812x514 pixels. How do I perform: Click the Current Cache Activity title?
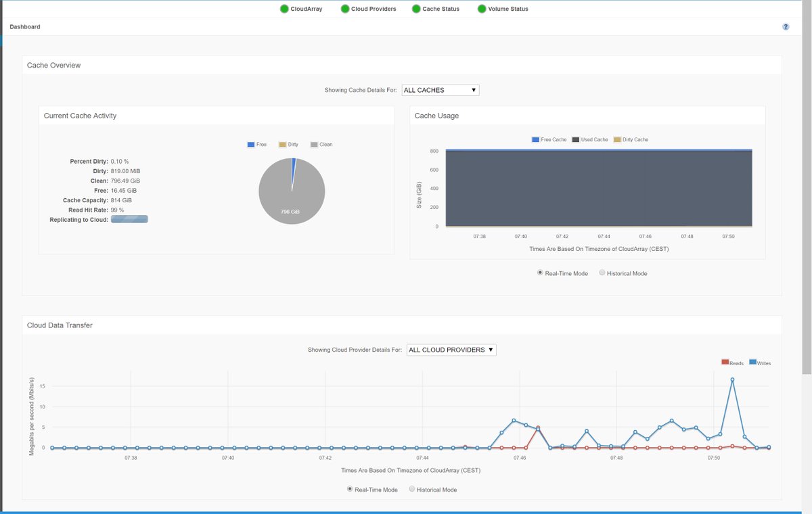[80, 116]
